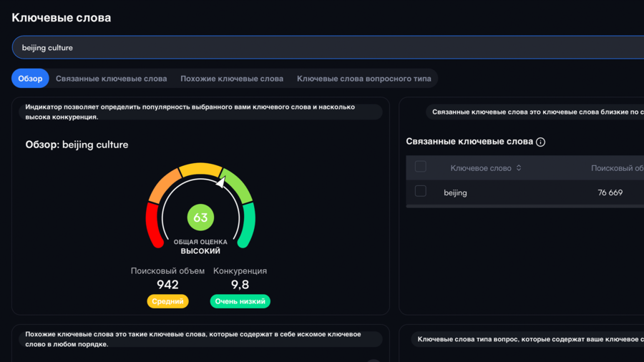Click the 942 search volume number

(167, 285)
